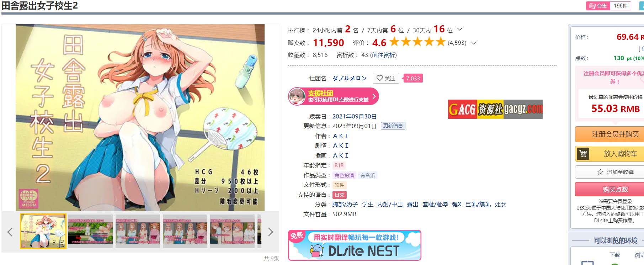The height and width of the screenshot is (265, 644).
Task: Show previous thumbnails with left arrow
Action: pyautogui.click(x=10, y=232)
